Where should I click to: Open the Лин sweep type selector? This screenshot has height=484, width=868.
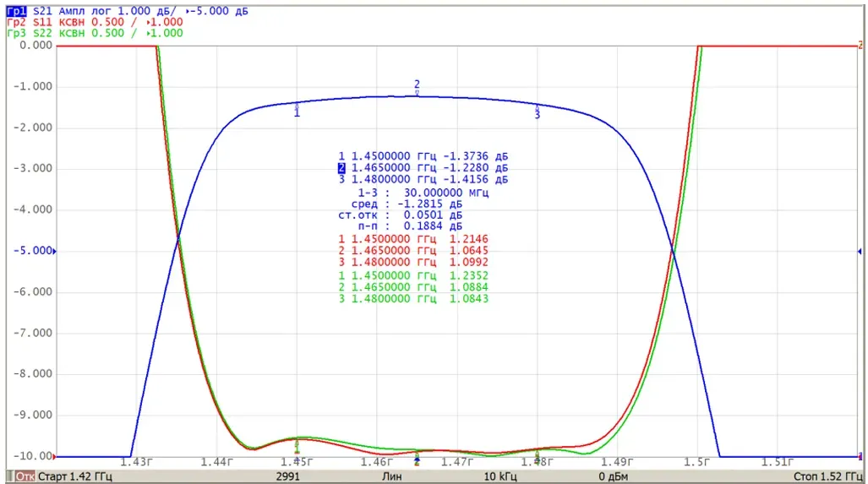coord(391,476)
